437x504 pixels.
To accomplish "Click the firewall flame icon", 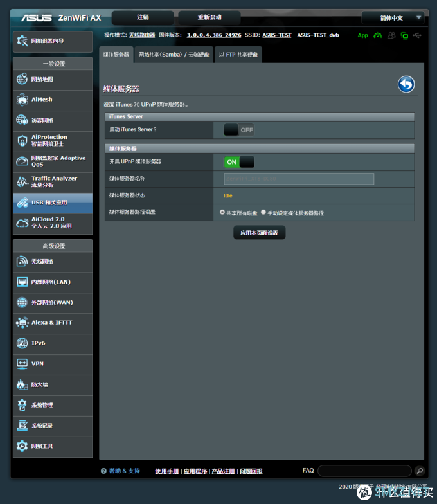I will click(22, 384).
